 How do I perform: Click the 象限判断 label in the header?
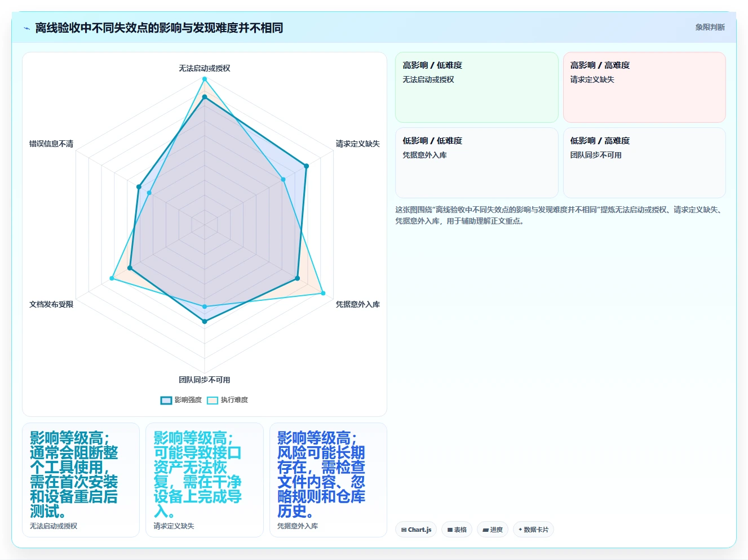coord(710,27)
